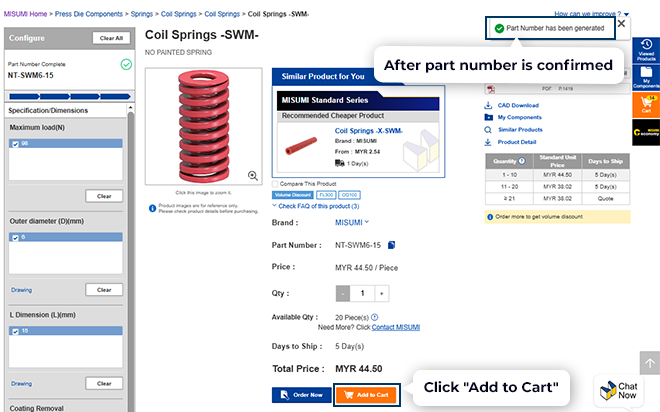Open the Drawing link under L Dimension
The image size is (660, 412).
[21, 383]
